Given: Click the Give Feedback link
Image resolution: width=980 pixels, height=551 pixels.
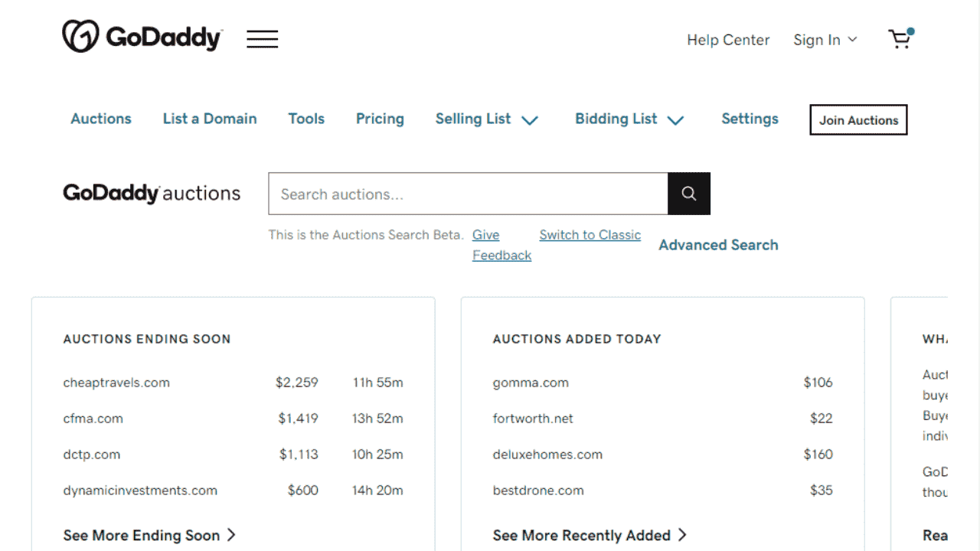Looking at the screenshot, I should tap(501, 245).
